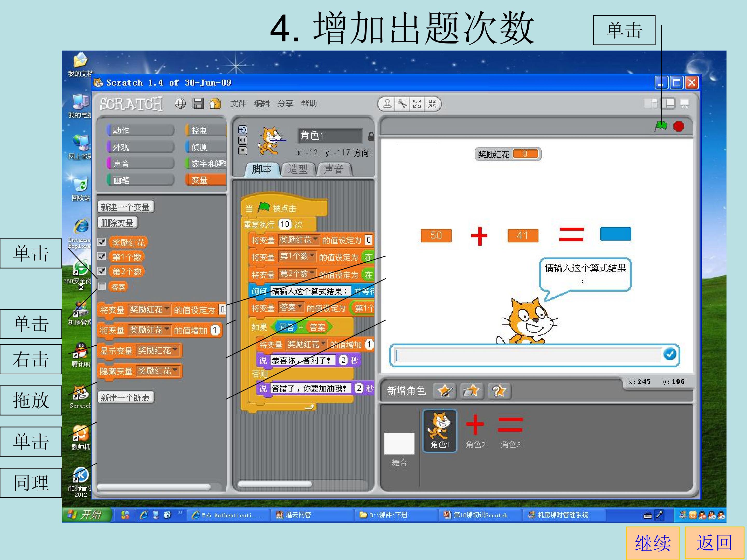This screenshot has height=560, width=747.
Task: Open the 外观 blocks category
Action: tap(140, 147)
